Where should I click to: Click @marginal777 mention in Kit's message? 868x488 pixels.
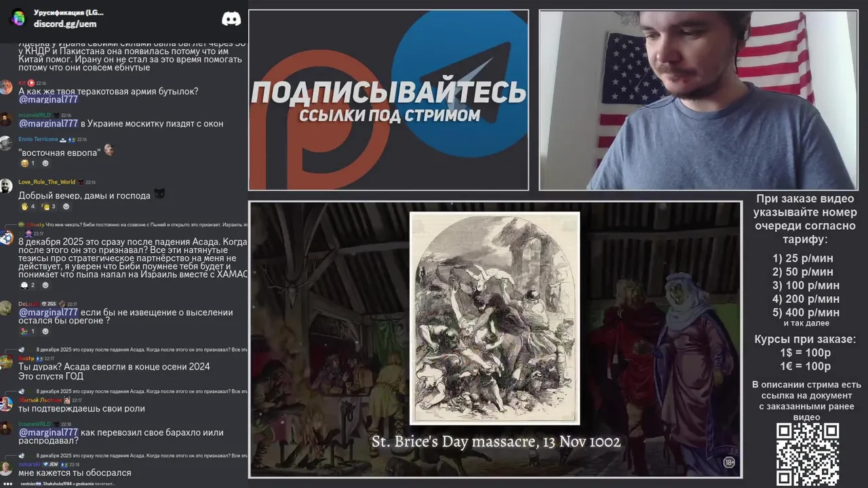(48, 100)
